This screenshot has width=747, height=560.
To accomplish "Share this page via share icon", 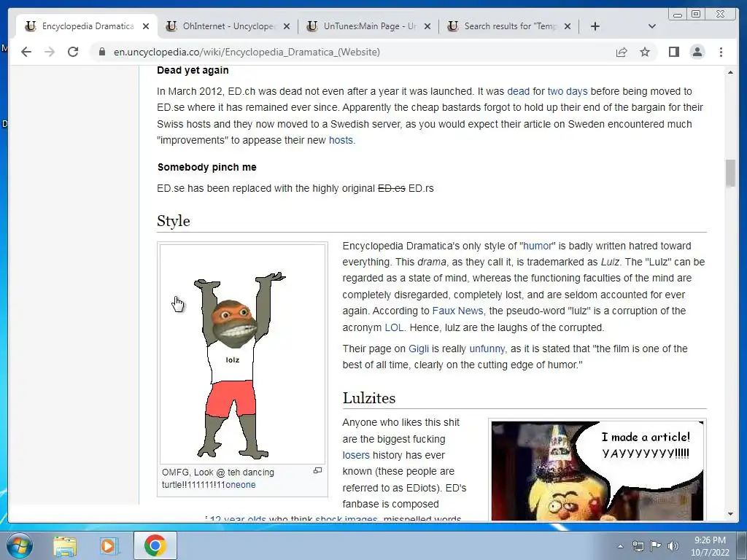I will point(622,52).
